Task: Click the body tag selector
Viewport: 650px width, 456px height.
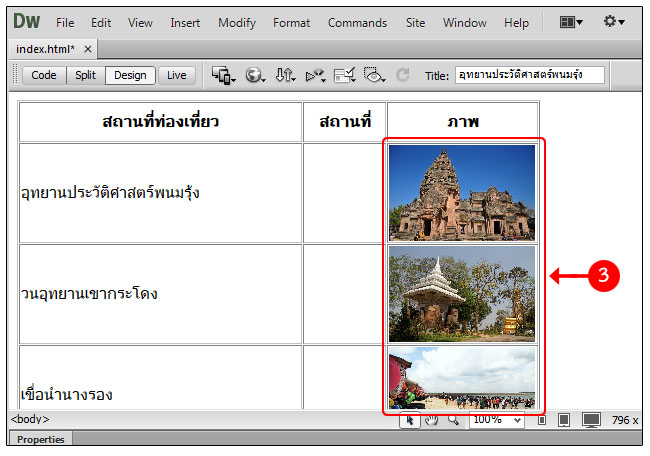Action: coord(30,420)
